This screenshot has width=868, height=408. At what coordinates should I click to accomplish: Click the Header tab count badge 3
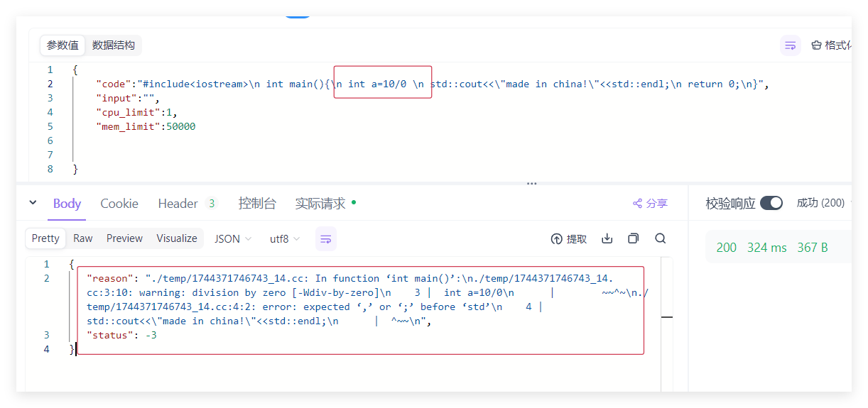[x=211, y=204]
